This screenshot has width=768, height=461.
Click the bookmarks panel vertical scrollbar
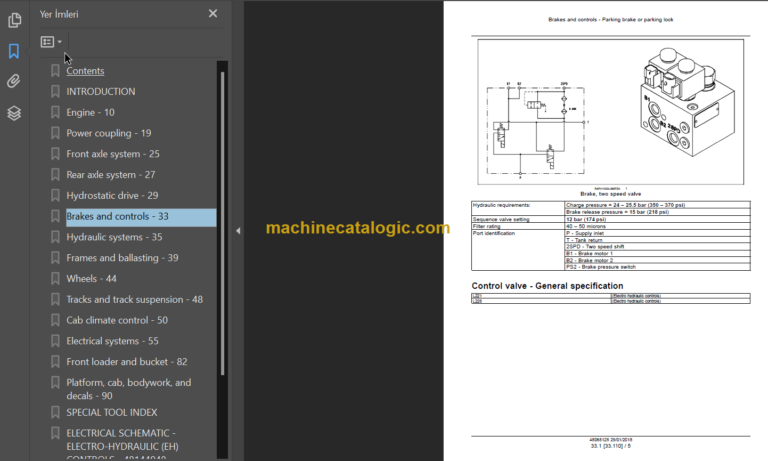(x=222, y=223)
